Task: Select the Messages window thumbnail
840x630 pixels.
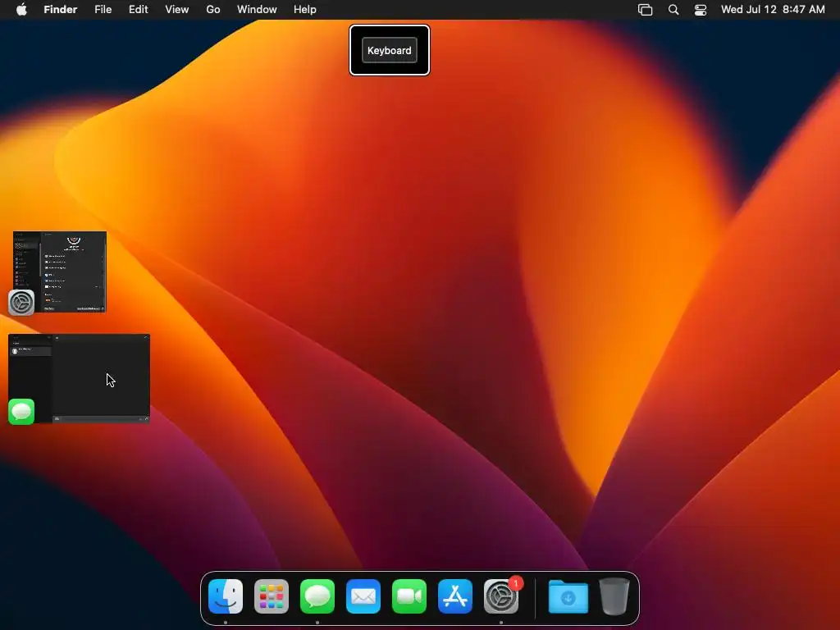Action: (x=80, y=378)
